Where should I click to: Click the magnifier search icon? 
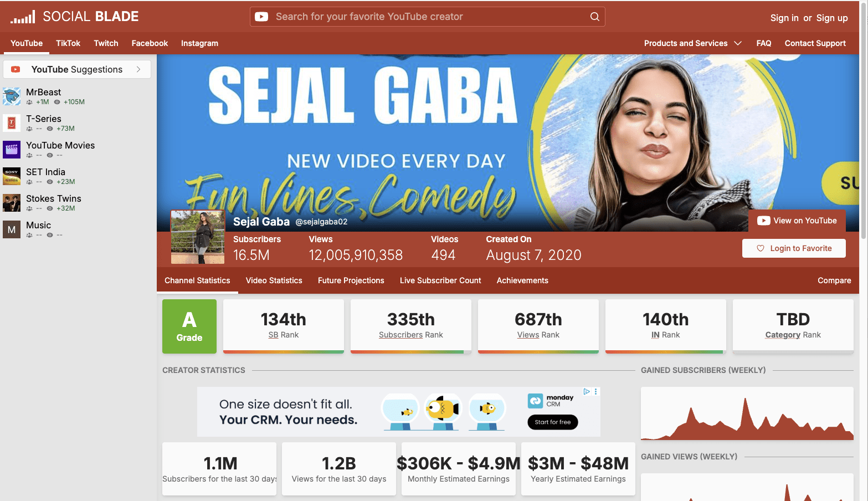tap(595, 17)
